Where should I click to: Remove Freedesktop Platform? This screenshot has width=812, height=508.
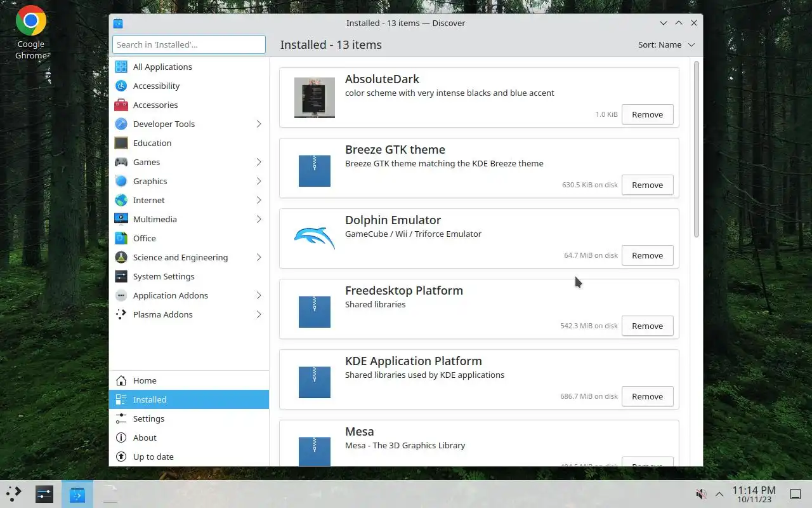tap(647, 326)
